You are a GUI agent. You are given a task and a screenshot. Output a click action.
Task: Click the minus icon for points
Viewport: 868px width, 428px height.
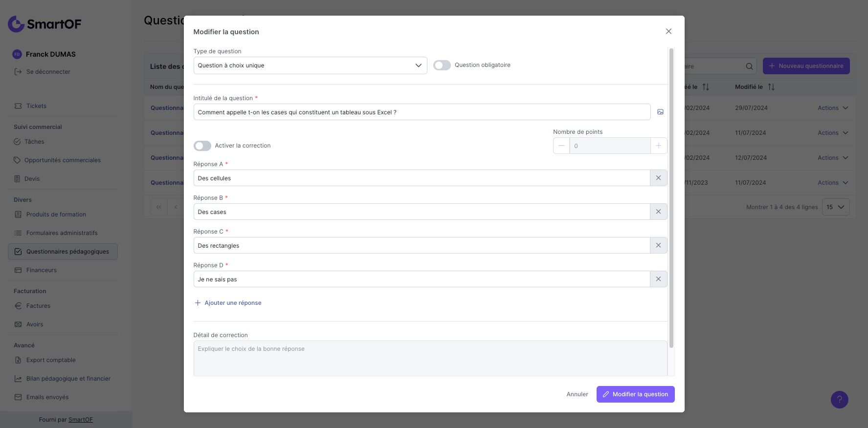click(561, 146)
